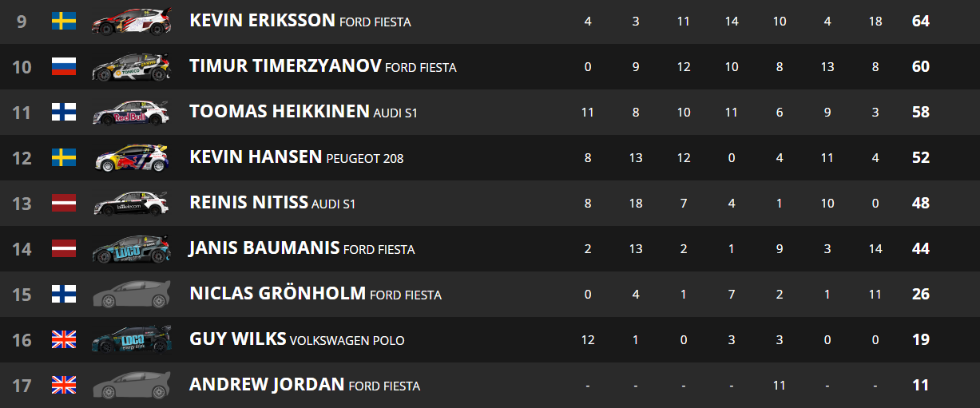Select Kevin Hansen's Peugeot 208 car image

click(132, 158)
